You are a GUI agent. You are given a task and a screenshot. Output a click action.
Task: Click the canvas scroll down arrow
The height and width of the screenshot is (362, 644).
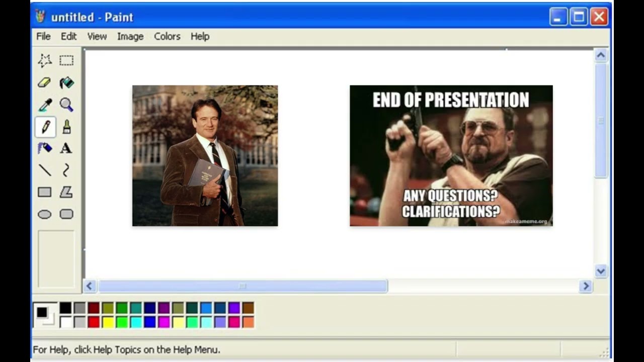coord(601,271)
